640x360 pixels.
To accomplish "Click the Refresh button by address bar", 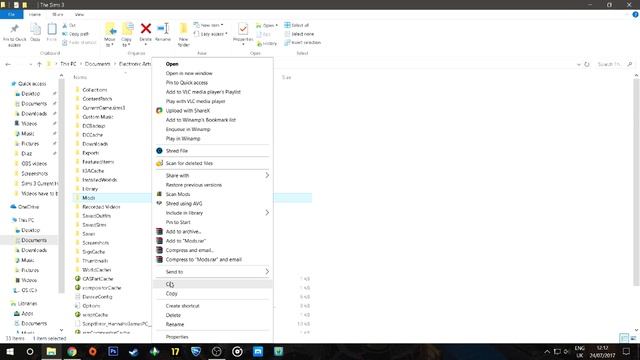I will (x=587, y=64).
